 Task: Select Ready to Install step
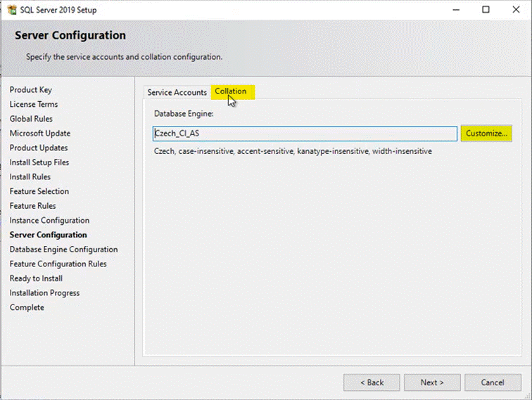click(36, 278)
